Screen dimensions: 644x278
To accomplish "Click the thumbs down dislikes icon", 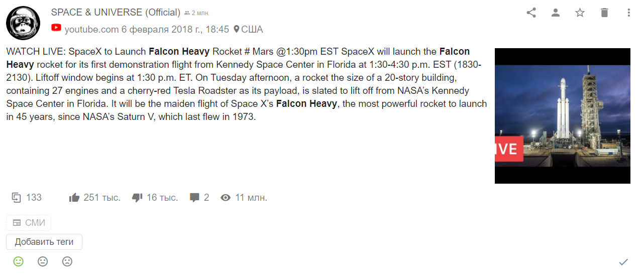I will (137, 198).
